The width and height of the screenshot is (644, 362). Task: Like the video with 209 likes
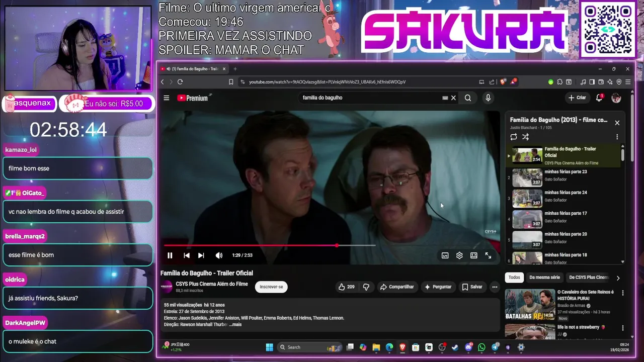pos(346,287)
